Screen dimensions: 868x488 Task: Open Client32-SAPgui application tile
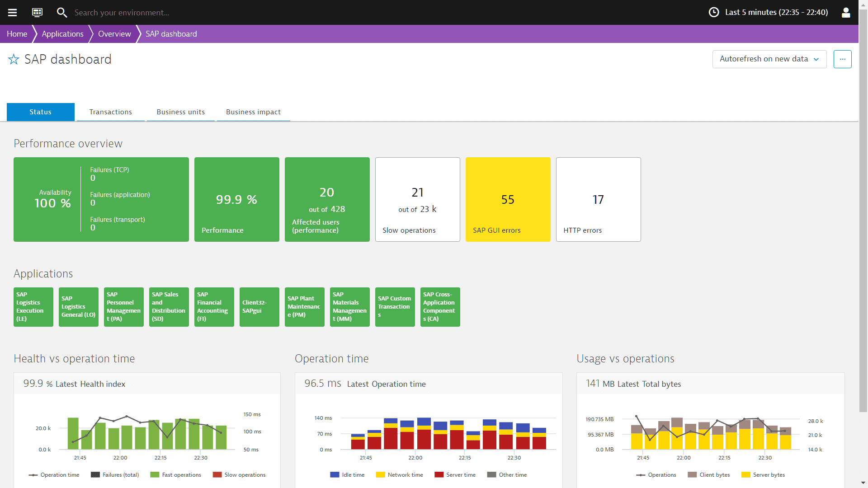click(259, 307)
